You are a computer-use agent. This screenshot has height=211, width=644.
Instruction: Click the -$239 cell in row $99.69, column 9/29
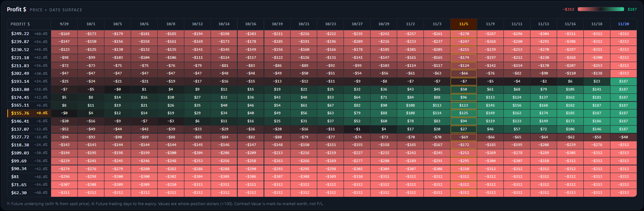pyautogui.click(x=64, y=161)
